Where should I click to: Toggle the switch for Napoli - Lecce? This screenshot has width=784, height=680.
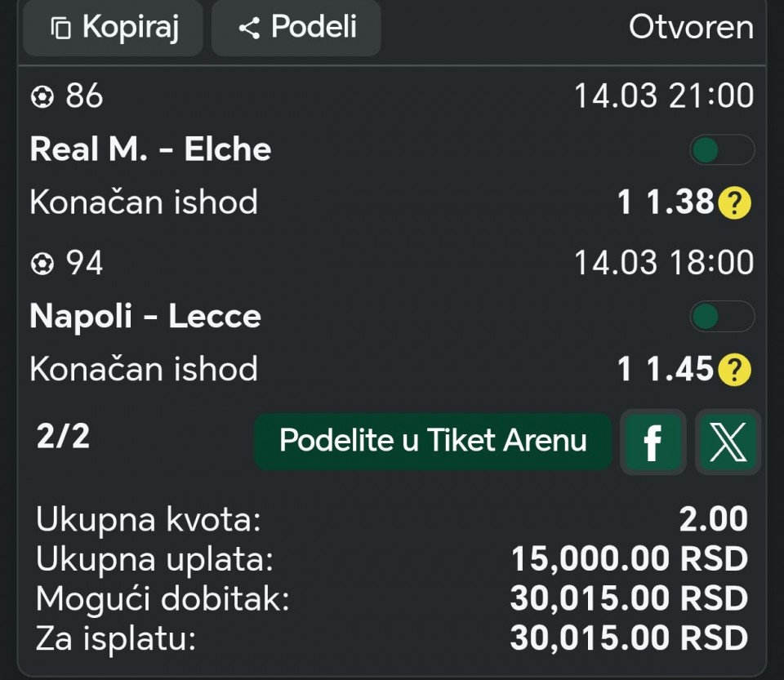[x=721, y=317]
